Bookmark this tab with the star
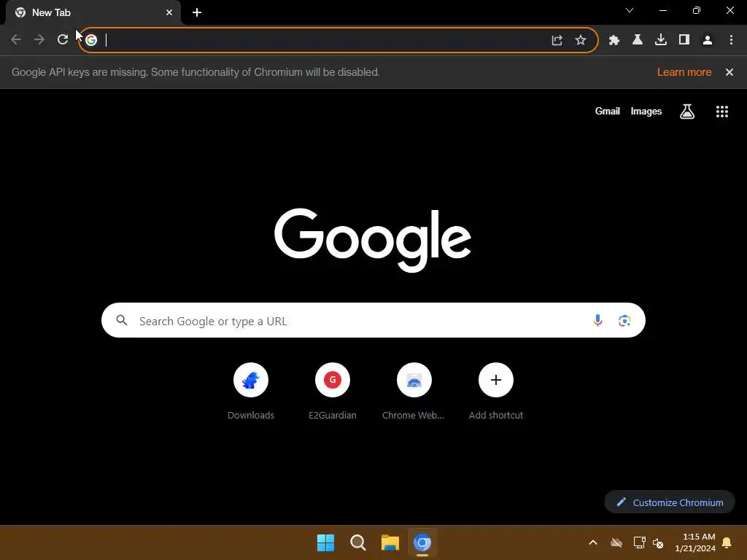The width and height of the screenshot is (747, 560). (x=580, y=40)
